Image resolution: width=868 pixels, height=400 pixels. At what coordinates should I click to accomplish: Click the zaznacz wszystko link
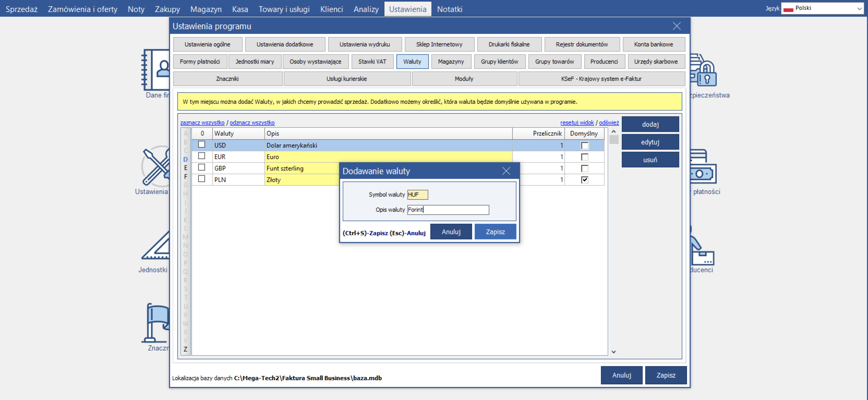[202, 123]
